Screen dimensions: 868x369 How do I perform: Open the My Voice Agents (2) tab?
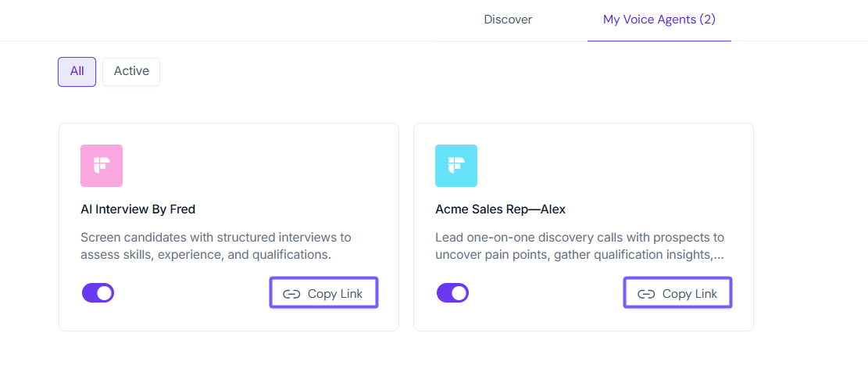click(659, 20)
